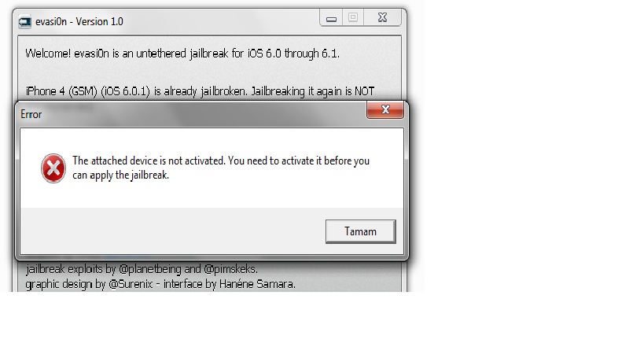Close the evasi0n main window
The width and height of the screenshot is (644, 362).
click(x=382, y=18)
